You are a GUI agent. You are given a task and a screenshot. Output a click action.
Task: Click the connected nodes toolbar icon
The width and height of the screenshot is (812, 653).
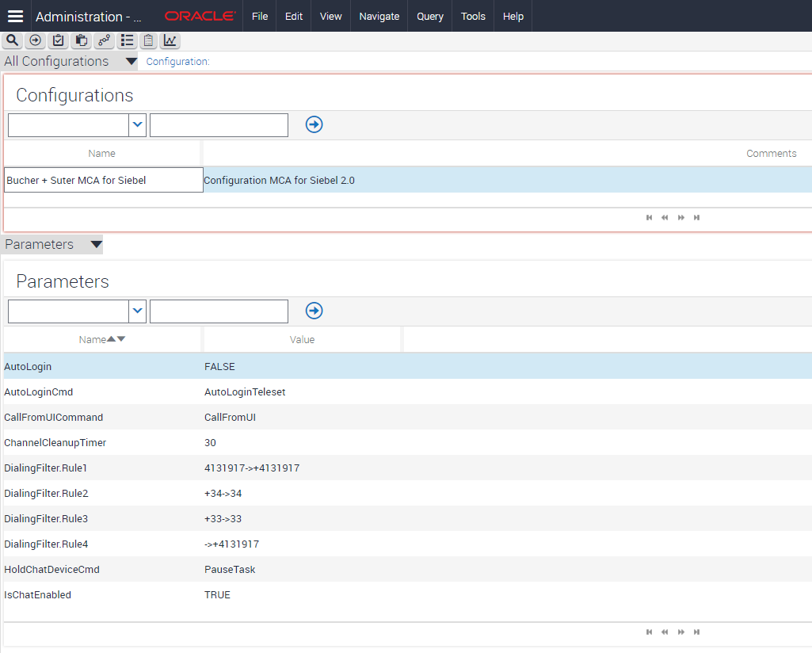(x=104, y=40)
